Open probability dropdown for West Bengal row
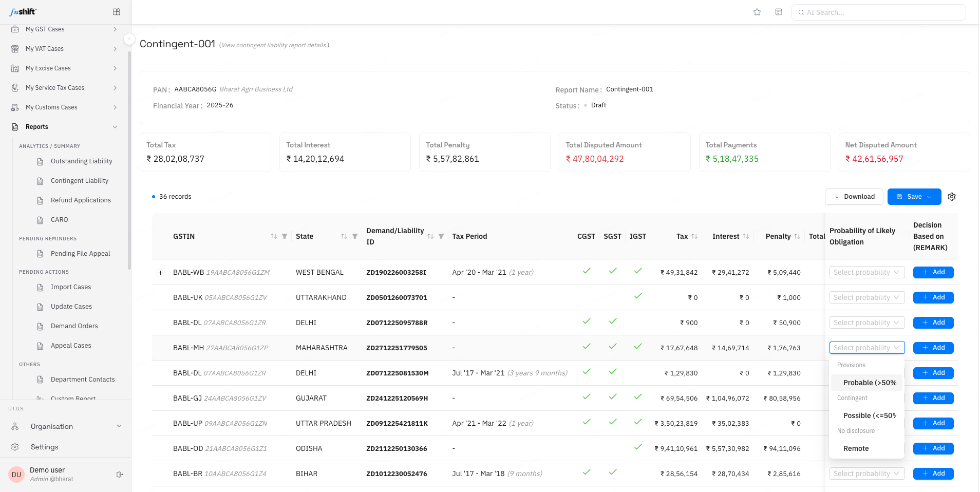980x492 pixels. coord(867,272)
